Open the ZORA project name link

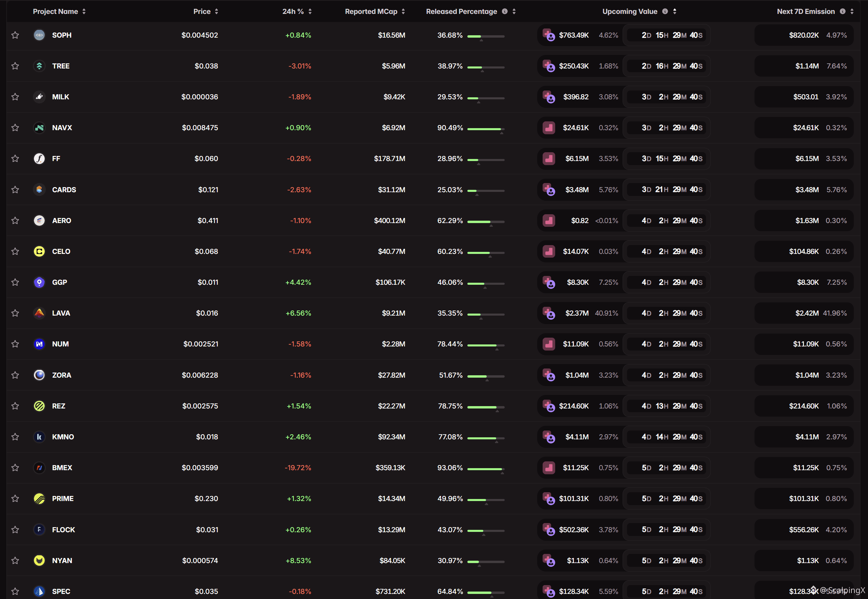click(62, 375)
